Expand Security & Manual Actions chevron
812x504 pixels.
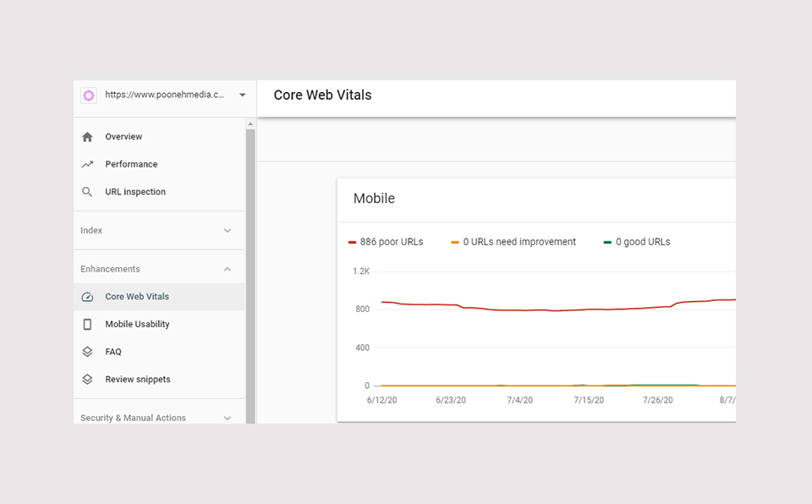228,418
